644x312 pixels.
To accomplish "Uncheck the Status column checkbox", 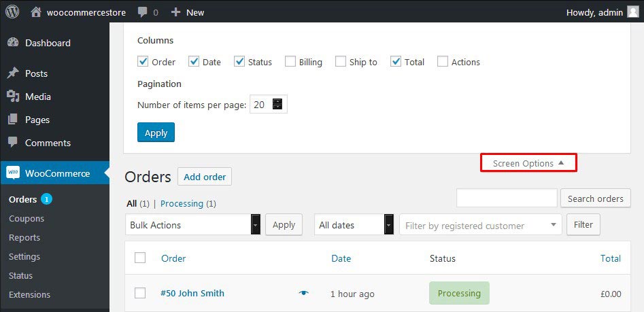I will coord(239,62).
